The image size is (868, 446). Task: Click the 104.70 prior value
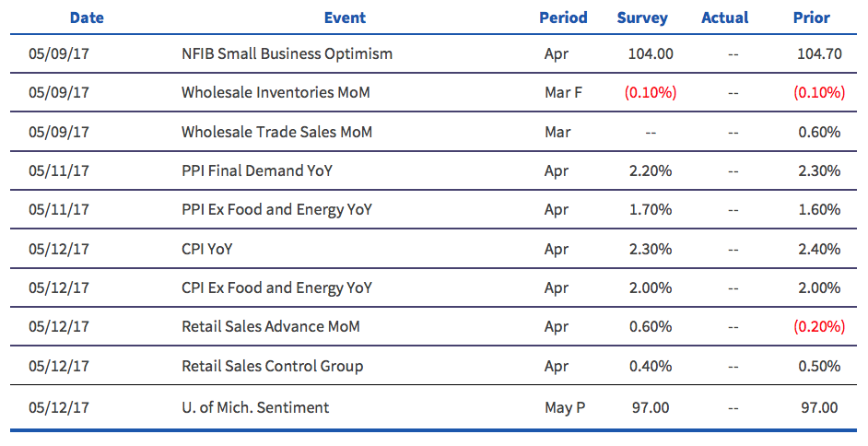(819, 54)
